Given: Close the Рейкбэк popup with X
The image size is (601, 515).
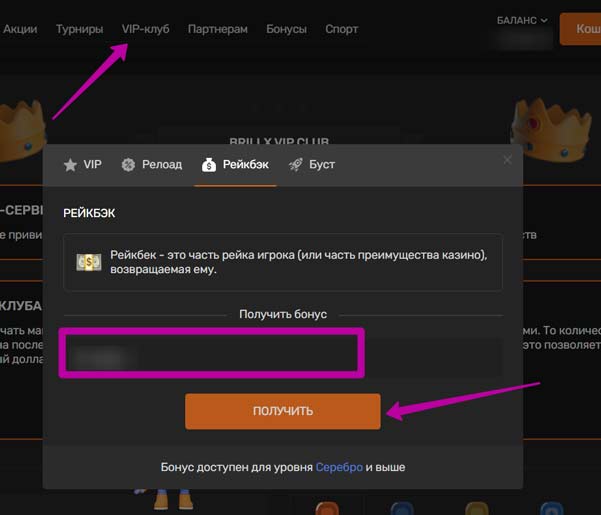Looking at the screenshot, I should pos(507,159).
